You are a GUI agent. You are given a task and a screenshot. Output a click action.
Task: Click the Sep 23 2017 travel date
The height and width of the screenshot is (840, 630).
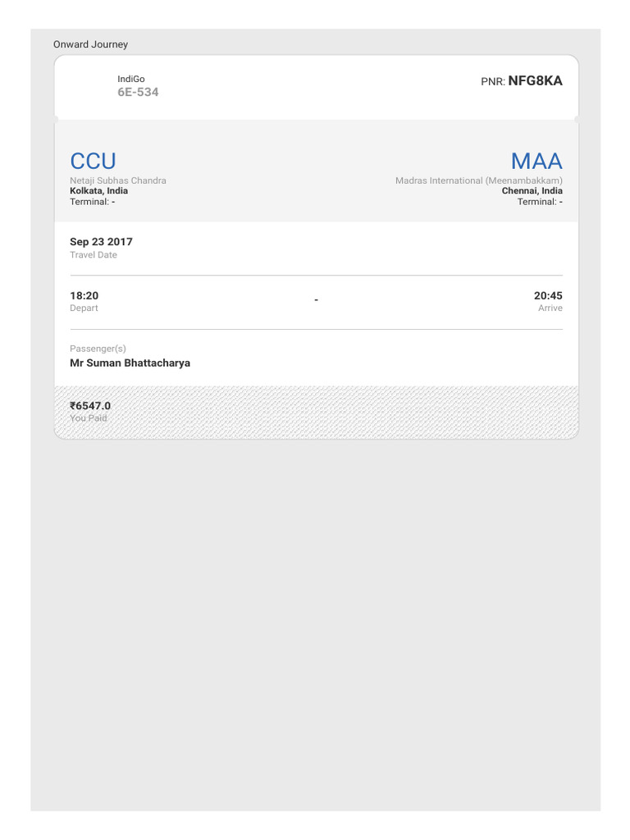(101, 242)
